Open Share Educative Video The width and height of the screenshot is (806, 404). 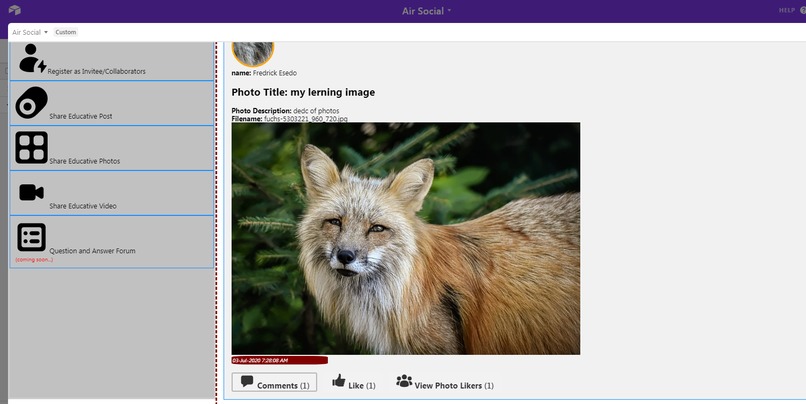click(x=112, y=193)
